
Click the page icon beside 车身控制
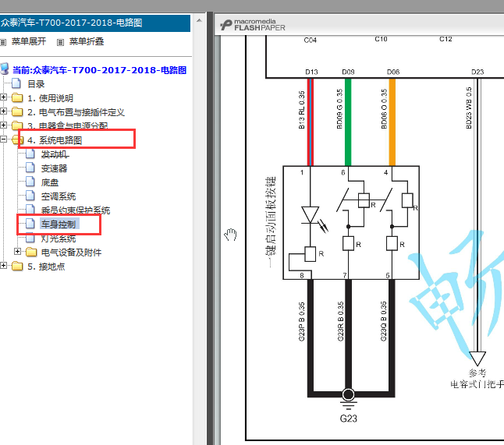coord(30,224)
